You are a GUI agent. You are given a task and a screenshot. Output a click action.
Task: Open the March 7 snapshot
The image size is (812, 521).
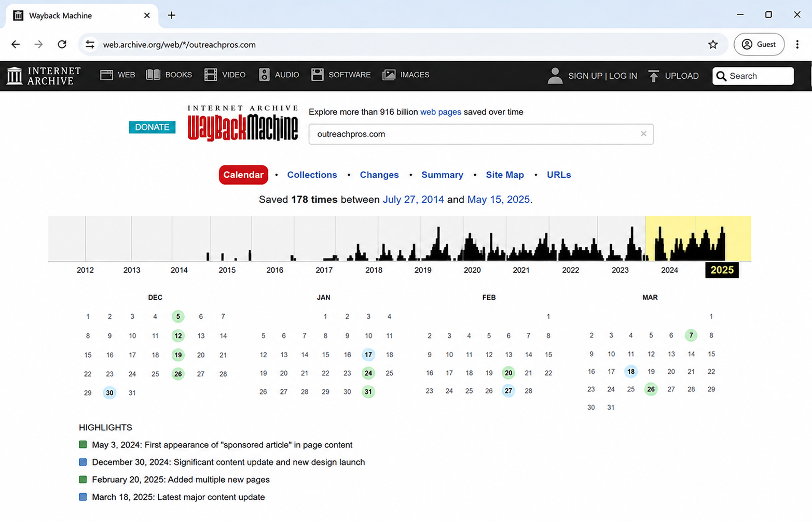[691, 335]
